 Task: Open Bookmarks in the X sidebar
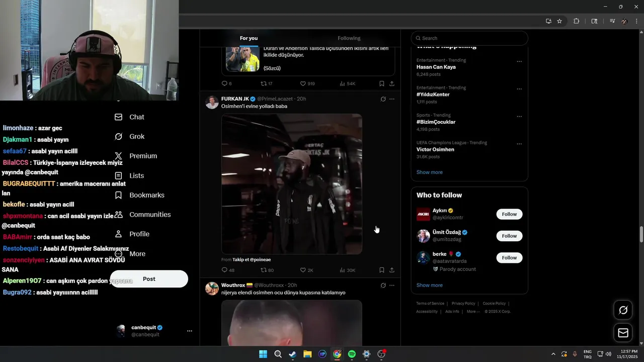[x=140, y=195]
